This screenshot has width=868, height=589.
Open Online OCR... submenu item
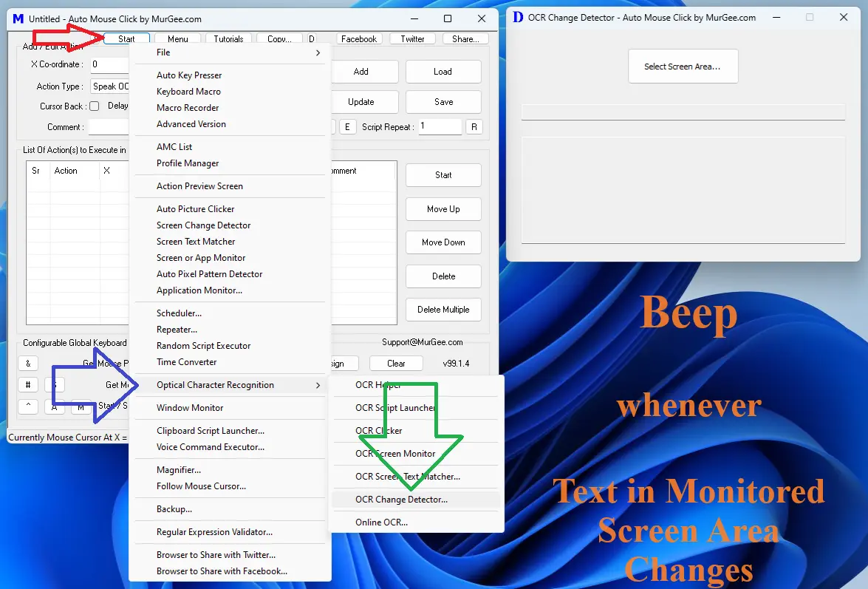[416, 522]
